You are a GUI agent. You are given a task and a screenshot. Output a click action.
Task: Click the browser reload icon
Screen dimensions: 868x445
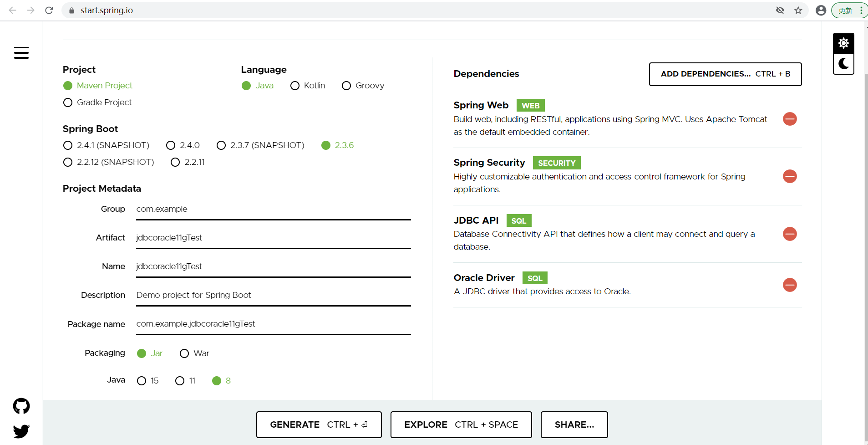tap(49, 10)
